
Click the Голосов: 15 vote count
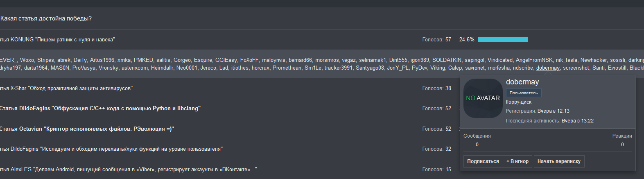pos(436,170)
